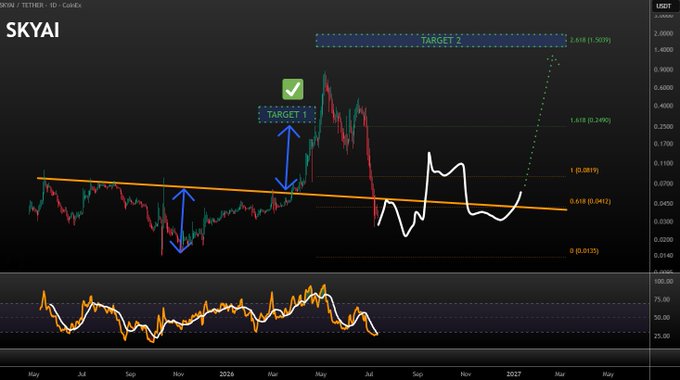
Task: Click 0.0700 on the price axis
Action: tap(664, 183)
